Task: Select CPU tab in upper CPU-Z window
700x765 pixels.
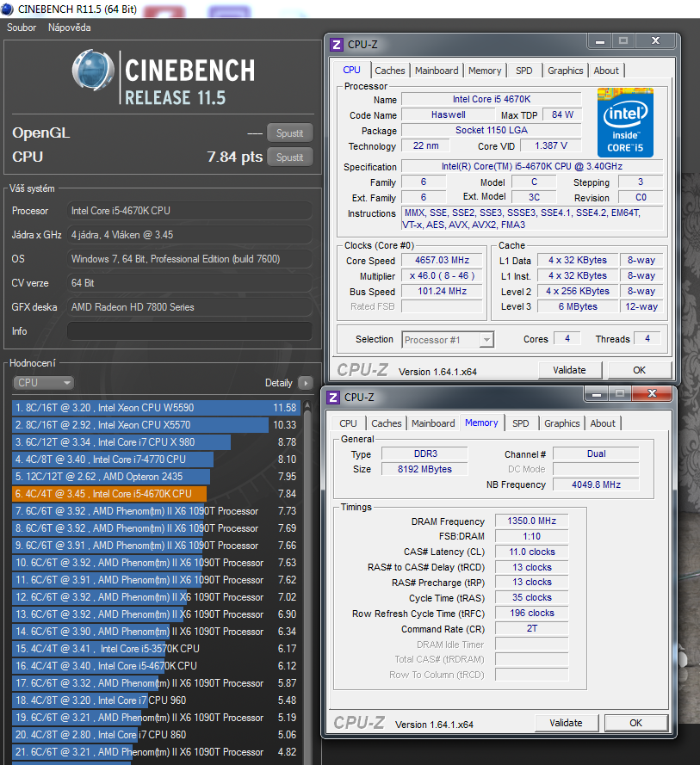Action: click(351, 70)
